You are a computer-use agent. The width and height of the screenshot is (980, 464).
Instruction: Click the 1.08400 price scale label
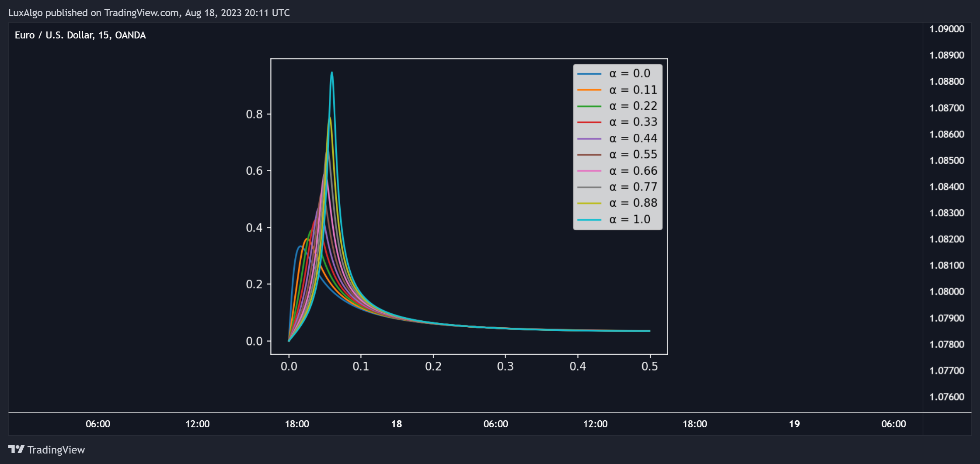pos(947,187)
